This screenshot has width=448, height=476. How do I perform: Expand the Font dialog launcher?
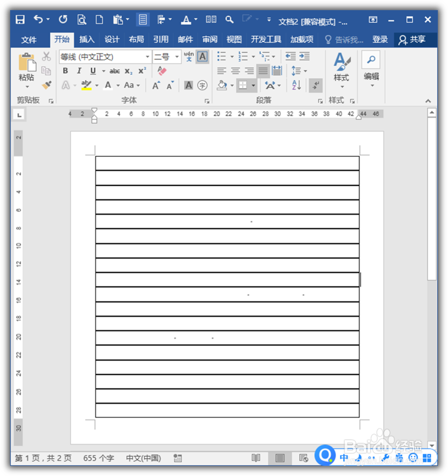(x=207, y=101)
